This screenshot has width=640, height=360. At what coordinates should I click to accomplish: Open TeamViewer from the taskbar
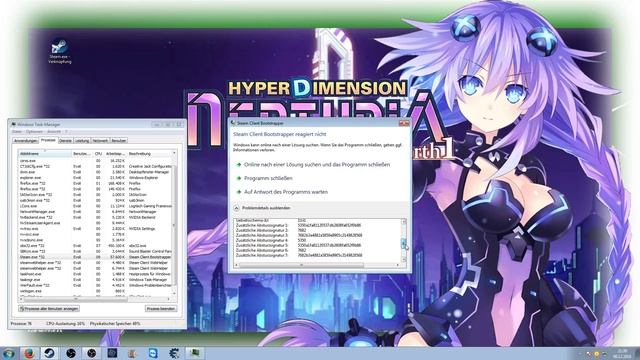(153, 353)
